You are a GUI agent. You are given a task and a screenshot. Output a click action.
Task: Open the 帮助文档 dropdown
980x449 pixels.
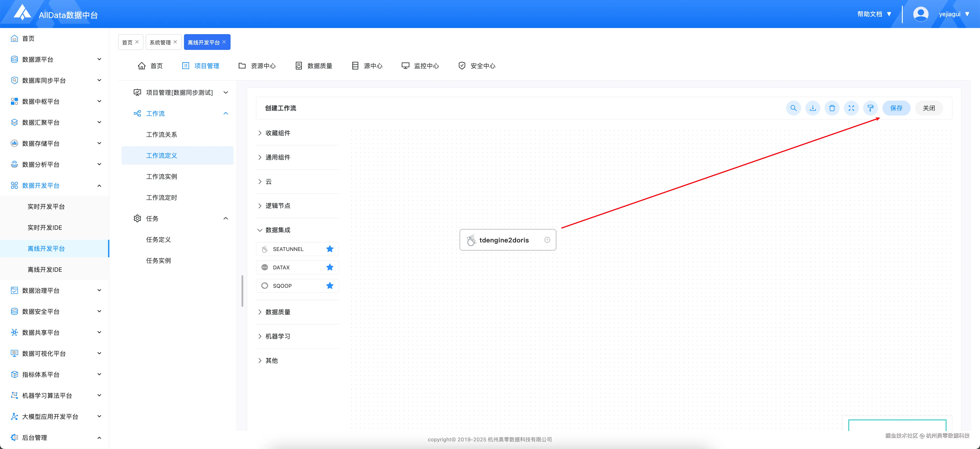(x=874, y=14)
